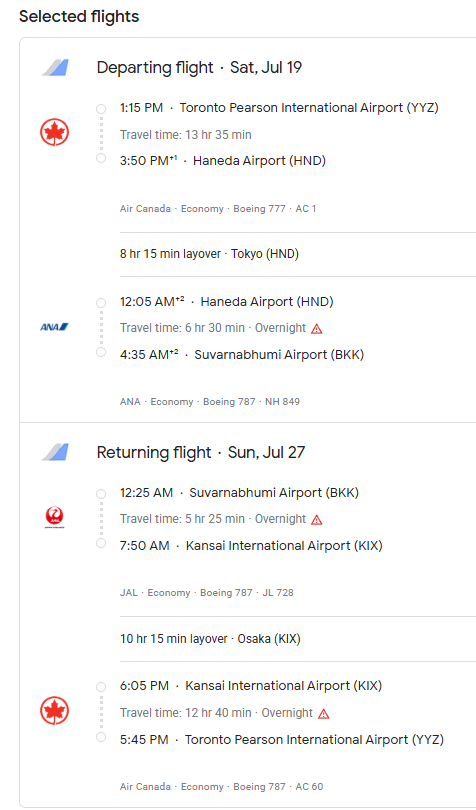
Task: Click Toronto Pearson International Airport (YYZ) departure text
Action: tap(309, 108)
